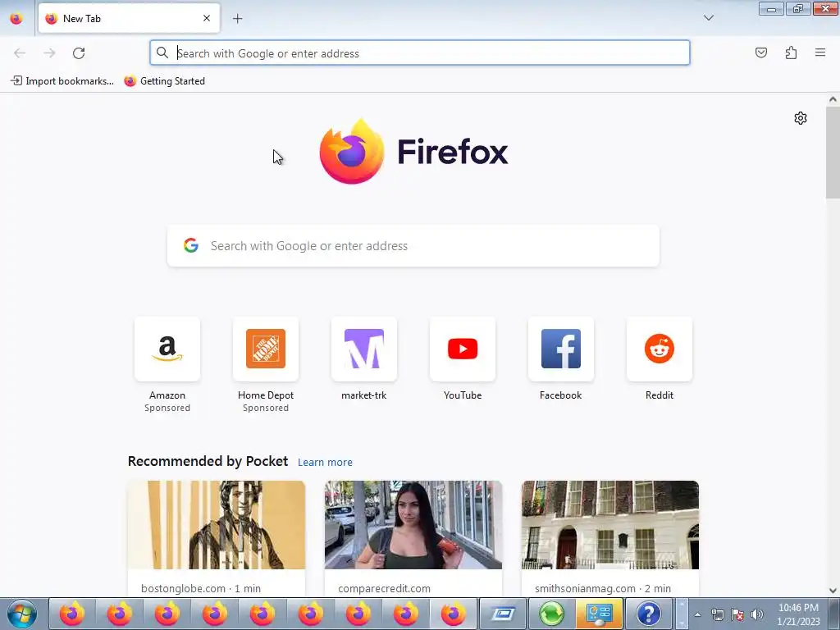Open the Save to Pocket icon
The height and width of the screenshot is (630, 840).
760,52
